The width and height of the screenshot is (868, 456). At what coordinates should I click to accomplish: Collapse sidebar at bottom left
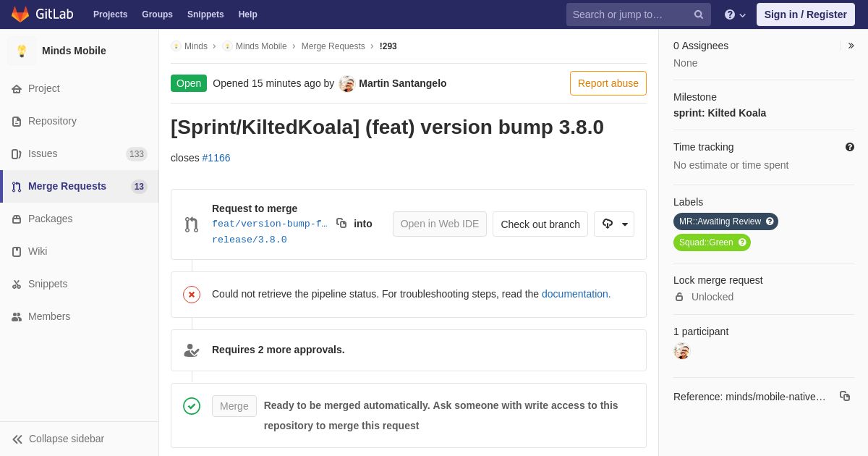pyautogui.click(x=58, y=439)
